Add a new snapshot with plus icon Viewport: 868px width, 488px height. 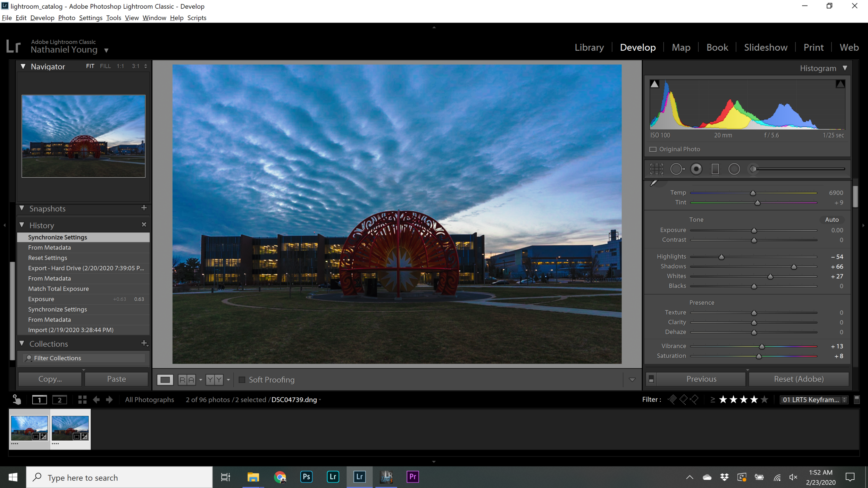pos(144,208)
